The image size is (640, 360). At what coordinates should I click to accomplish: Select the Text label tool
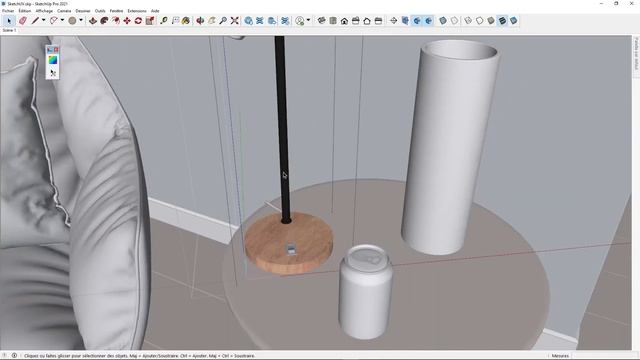(175, 20)
